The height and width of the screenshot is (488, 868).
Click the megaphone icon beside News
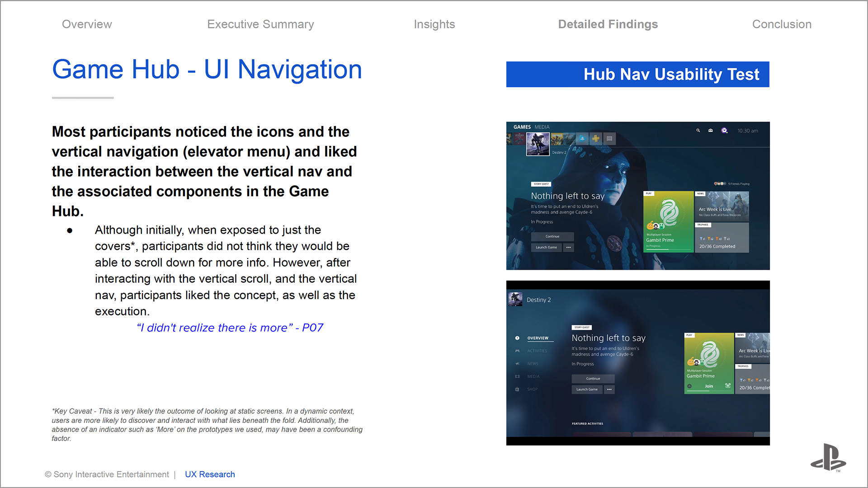pyautogui.click(x=517, y=364)
